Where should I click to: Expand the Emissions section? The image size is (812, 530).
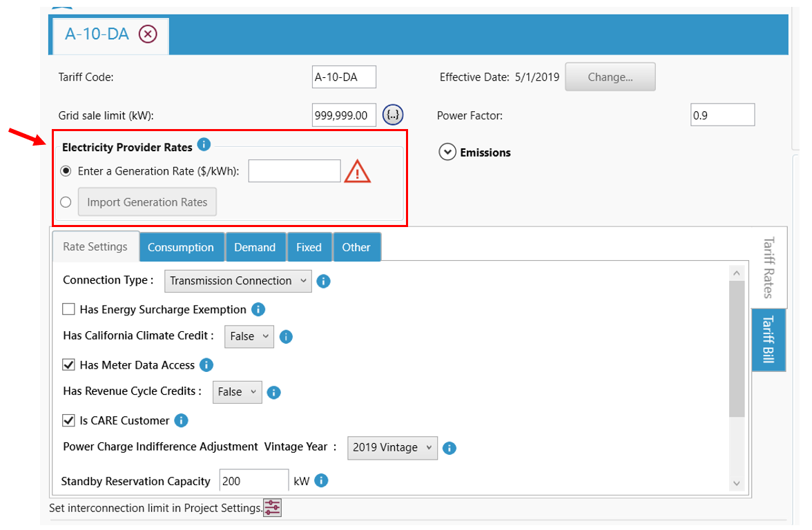pos(447,153)
